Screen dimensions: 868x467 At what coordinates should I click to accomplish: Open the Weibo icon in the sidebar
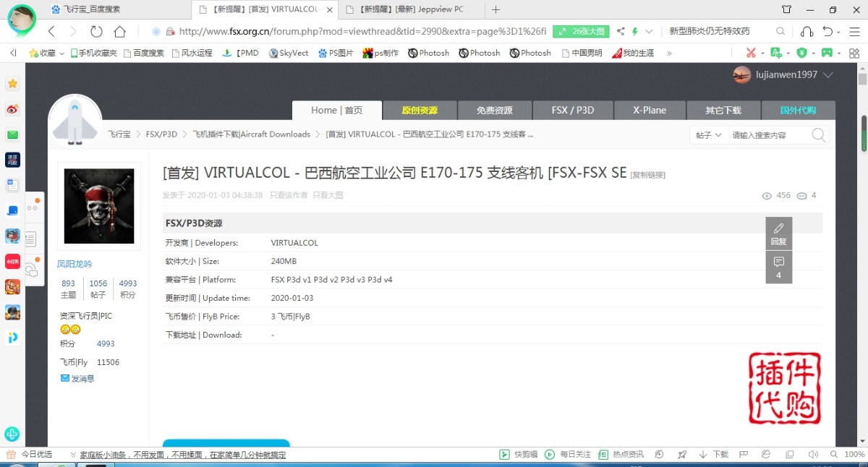12,109
